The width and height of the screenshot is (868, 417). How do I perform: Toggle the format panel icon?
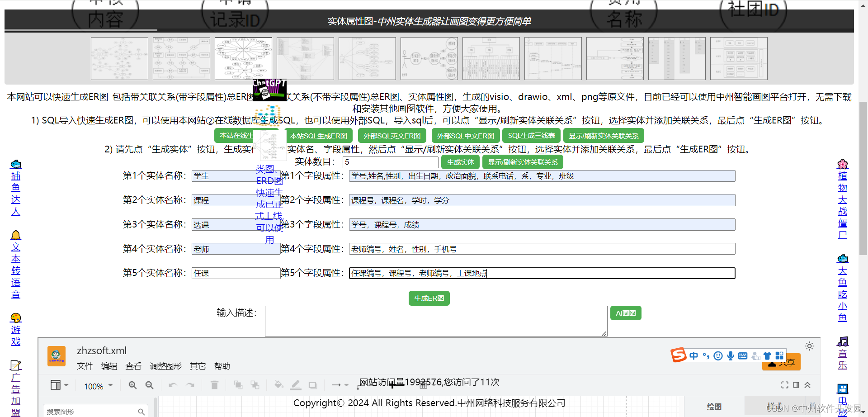(796, 385)
